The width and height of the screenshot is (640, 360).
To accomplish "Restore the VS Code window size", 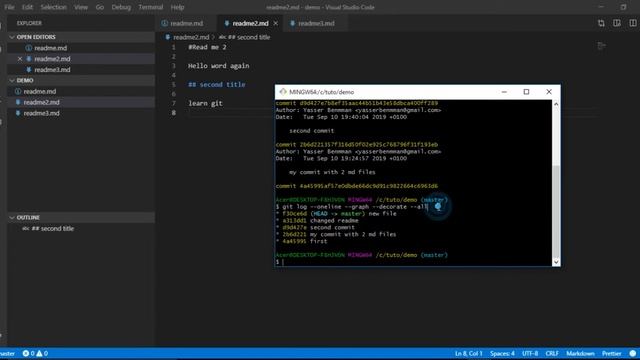I will 623,7.
